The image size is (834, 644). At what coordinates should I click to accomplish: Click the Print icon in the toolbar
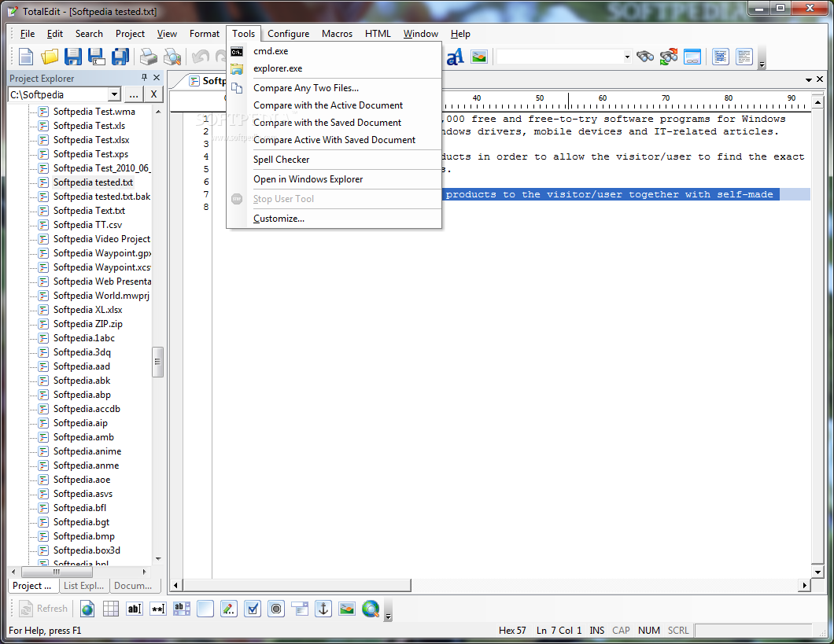pos(149,57)
